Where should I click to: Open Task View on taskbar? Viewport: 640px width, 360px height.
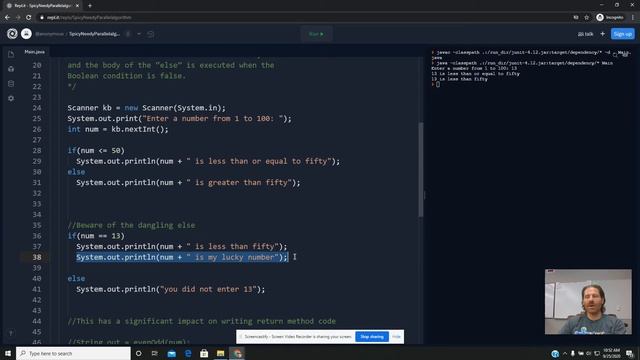[x=155, y=353]
